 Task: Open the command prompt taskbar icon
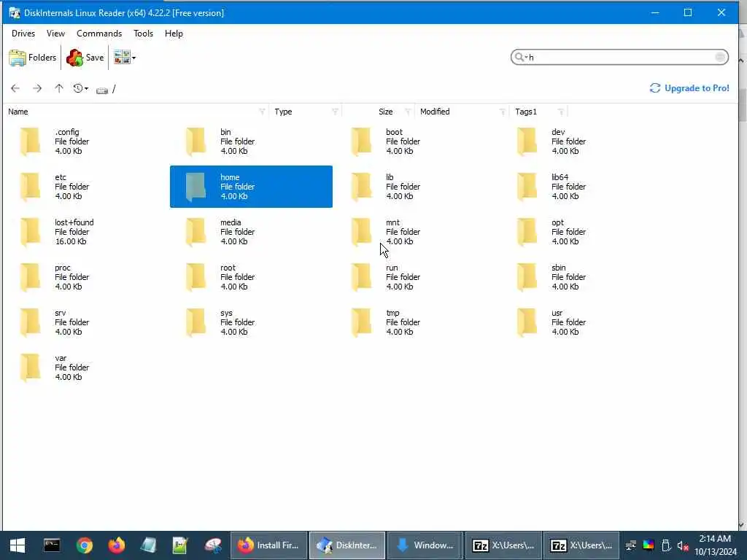(52, 545)
